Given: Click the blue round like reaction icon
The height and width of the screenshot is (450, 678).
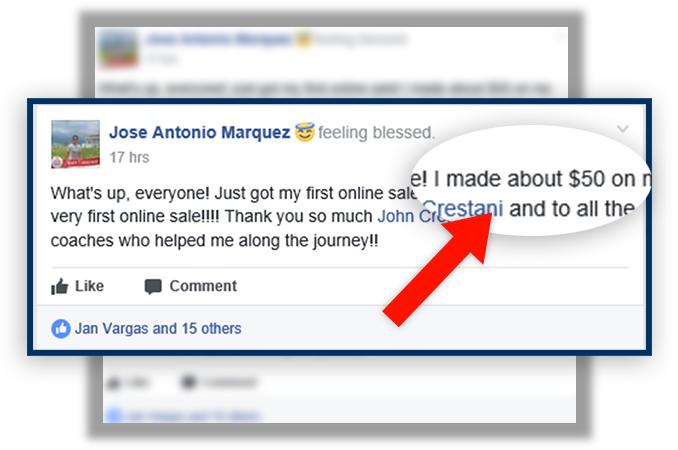Looking at the screenshot, I should pyautogui.click(x=61, y=329).
